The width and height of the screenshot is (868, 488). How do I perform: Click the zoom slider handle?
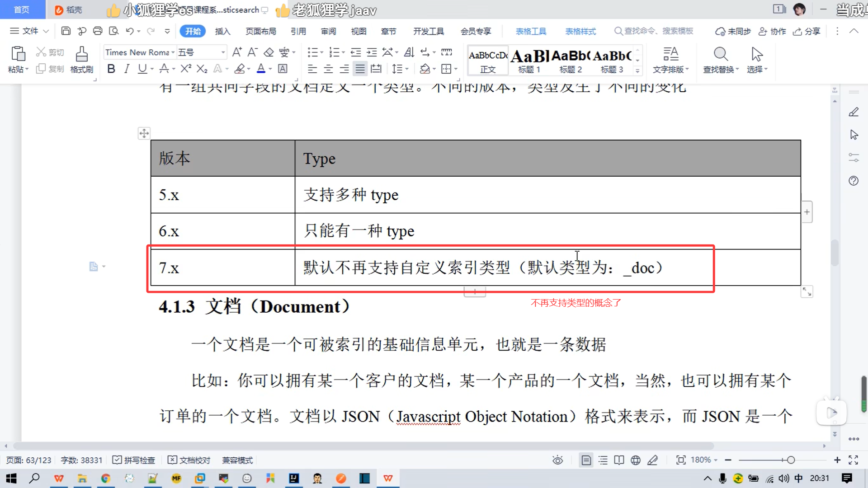(x=791, y=460)
